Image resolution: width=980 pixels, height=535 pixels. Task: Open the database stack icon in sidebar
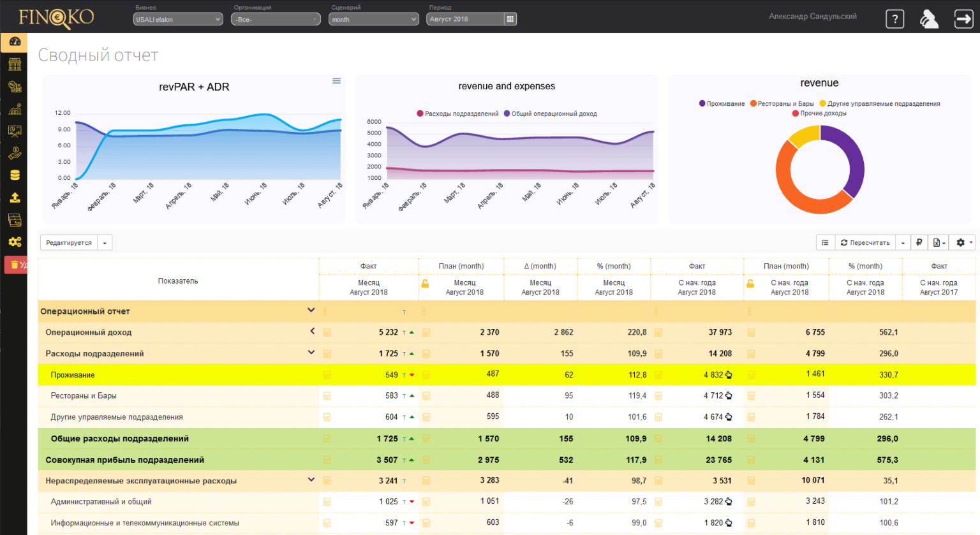[15, 175]
